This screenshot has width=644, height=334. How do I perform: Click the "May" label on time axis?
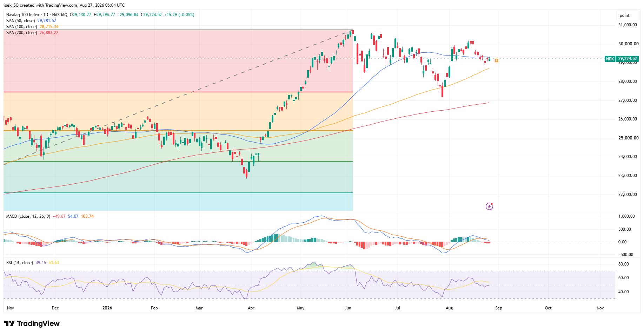coord(301,308)
